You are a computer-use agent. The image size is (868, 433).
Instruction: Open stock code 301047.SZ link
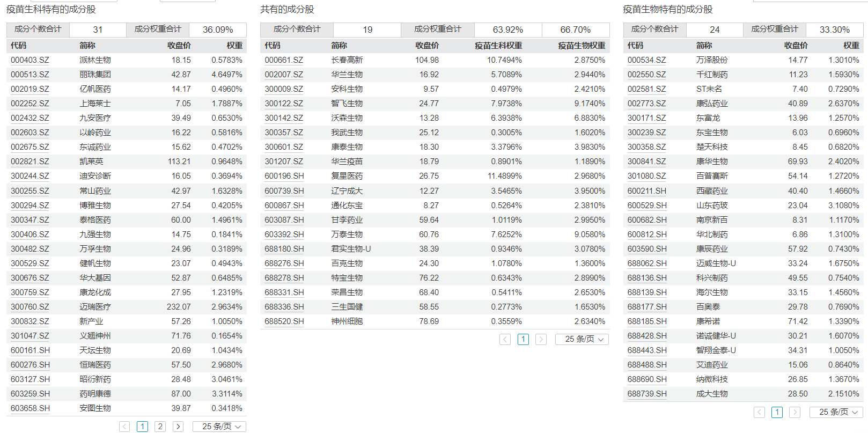pos(30,336)
